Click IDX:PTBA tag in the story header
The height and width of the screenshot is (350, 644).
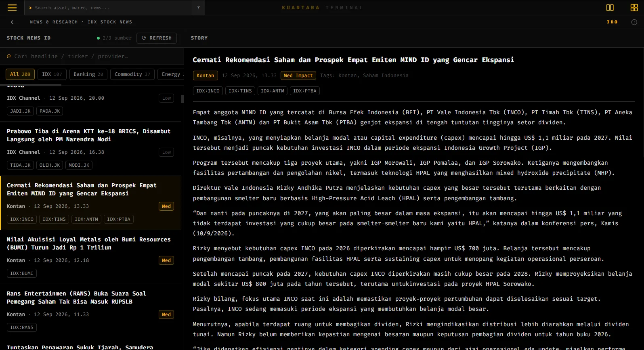coord(305,91)
